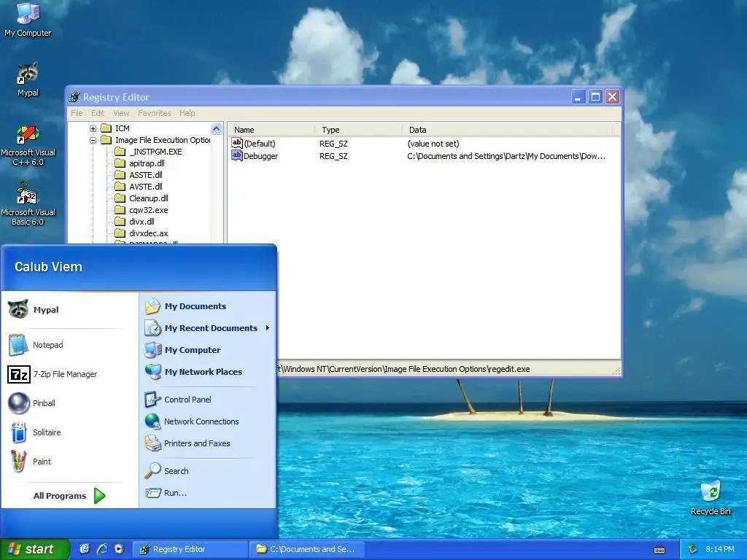Collapse Image File Execution Options key
Screen dimensions: 747x560
(93, 140)
